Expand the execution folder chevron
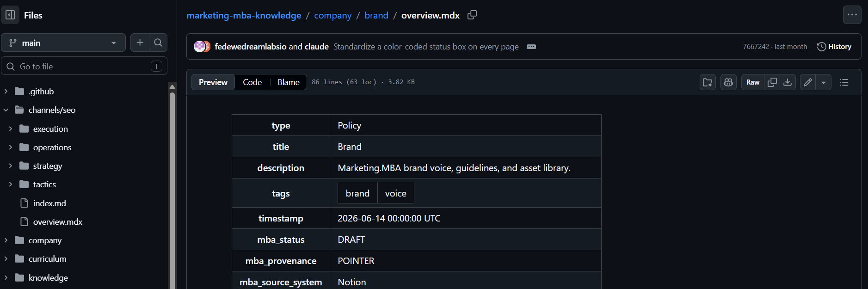The image size is (868, 289). [11, 129]
